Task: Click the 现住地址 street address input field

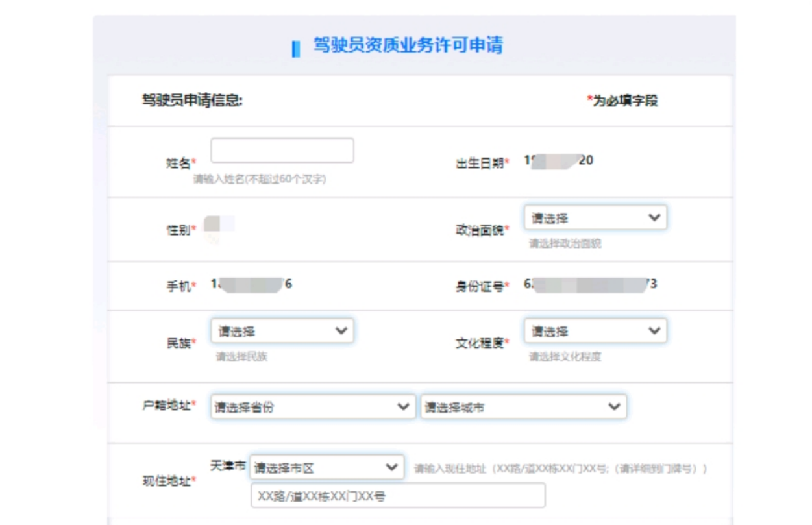Action: coord(398,496)
